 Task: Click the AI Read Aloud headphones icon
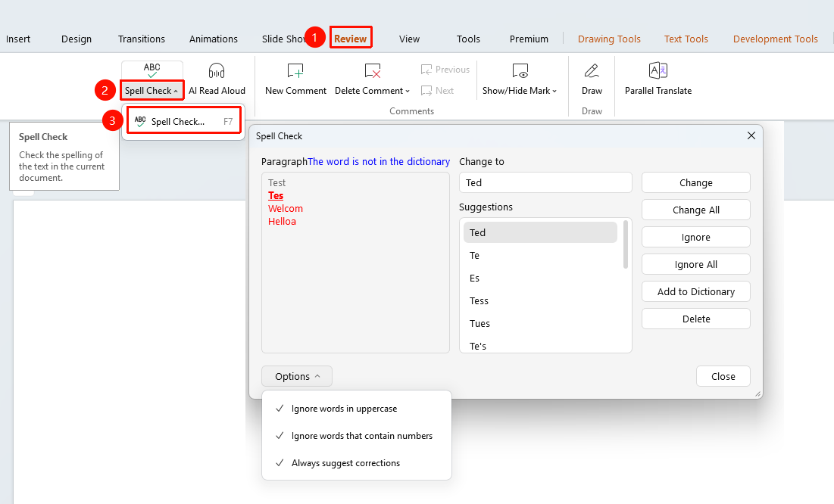click(217, 70)
